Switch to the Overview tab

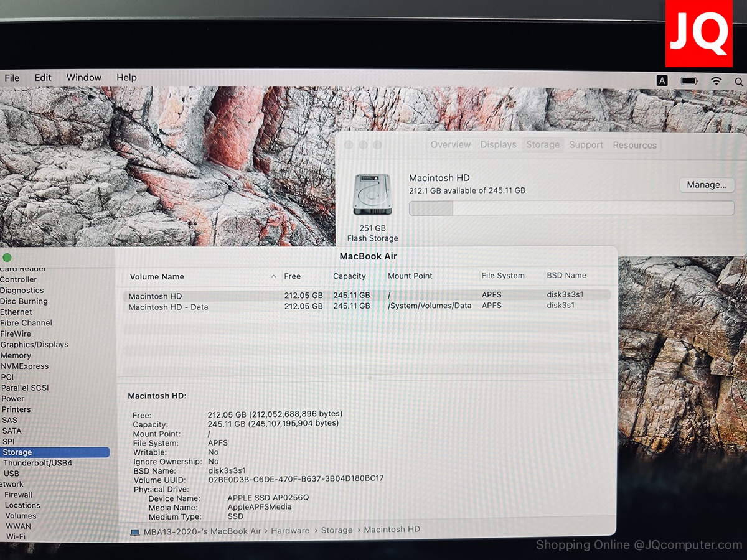pos(451,145)
